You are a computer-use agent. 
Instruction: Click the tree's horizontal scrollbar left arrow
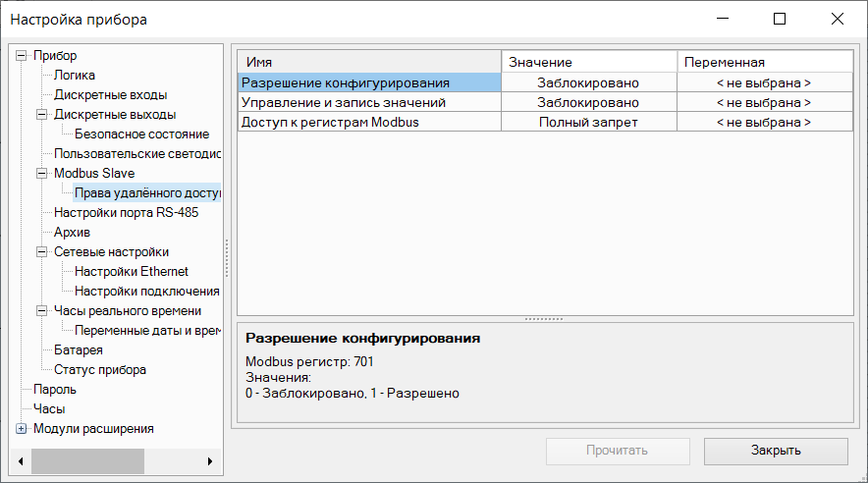click(21, 460)
